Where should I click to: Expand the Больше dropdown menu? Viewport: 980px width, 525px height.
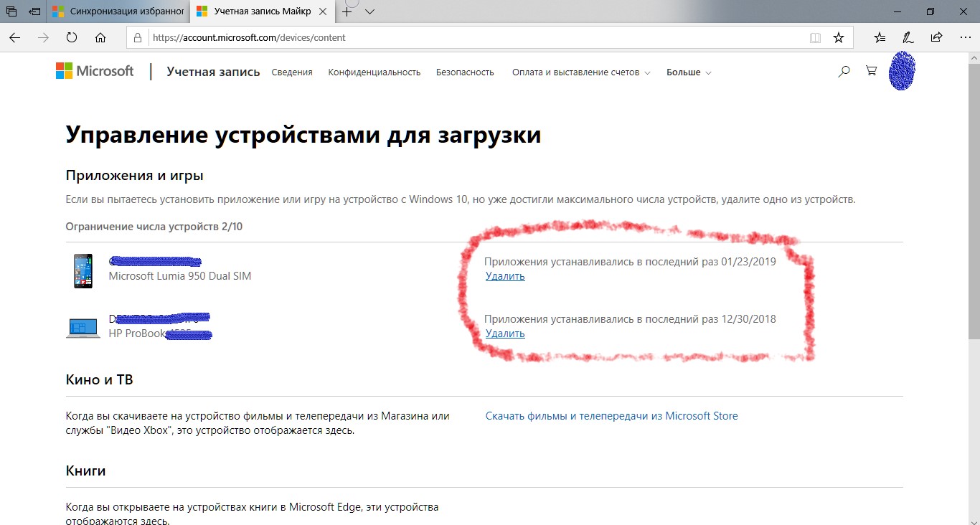(x=689, y=72)
